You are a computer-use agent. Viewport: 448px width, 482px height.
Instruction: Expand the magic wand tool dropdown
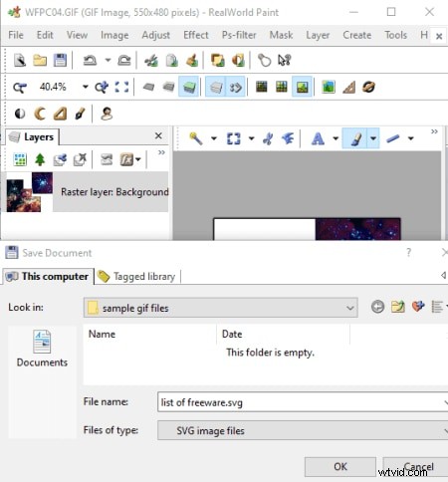click(214, 138)
